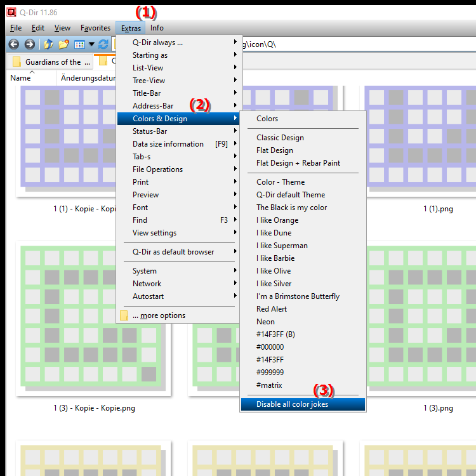Open the View menu

tap(62, 28)
